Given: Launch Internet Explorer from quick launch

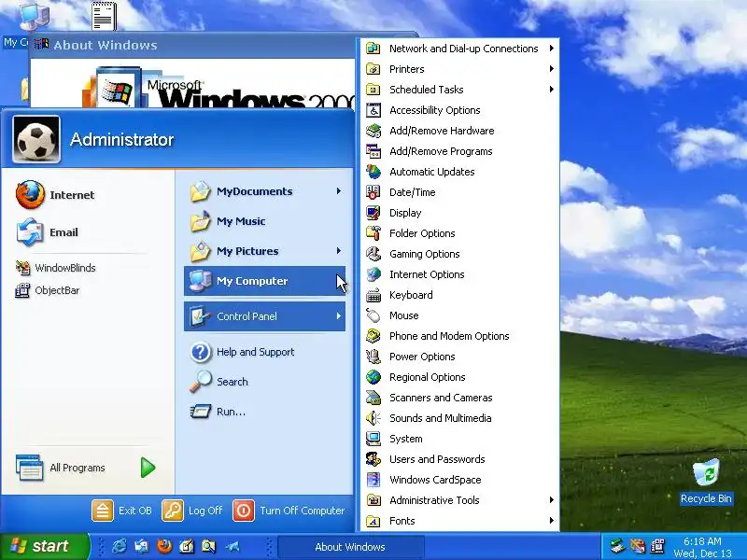Looking at the screenshot, I should pyautogui.click(x=120, y=546).
